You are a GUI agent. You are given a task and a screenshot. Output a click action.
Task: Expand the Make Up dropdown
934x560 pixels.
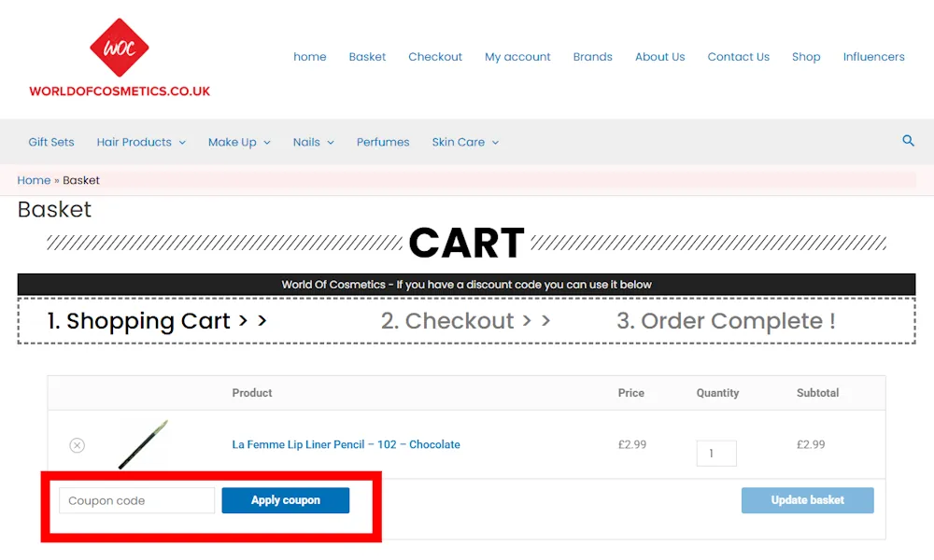click(x=239, y=142)
